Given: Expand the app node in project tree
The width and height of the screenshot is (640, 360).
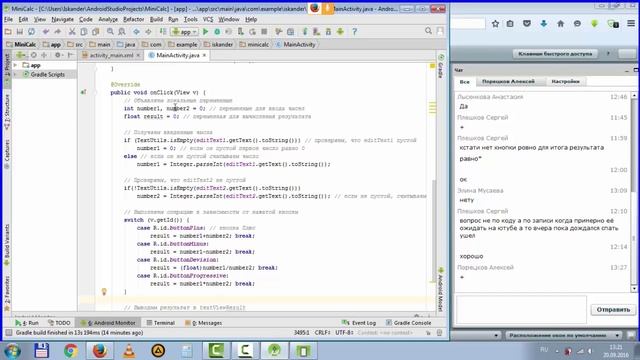Looking at the screenshot, I should click(x=16, y=65).
